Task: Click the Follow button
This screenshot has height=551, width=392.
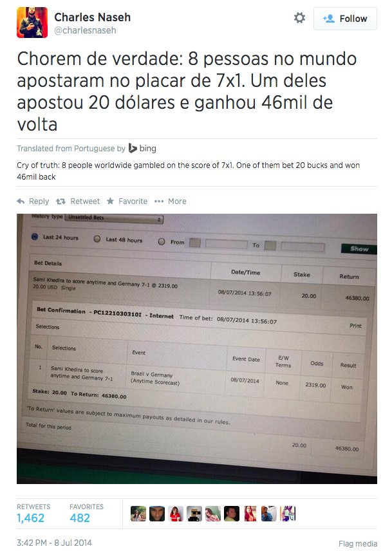Action: [345, 18]
